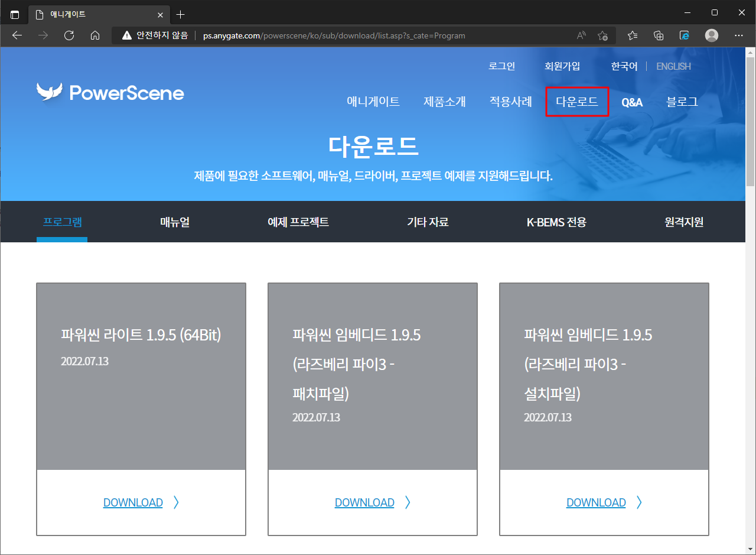Screen dimensions: 756x555
Task: Click the browser forward arrow
Action: 43,35
